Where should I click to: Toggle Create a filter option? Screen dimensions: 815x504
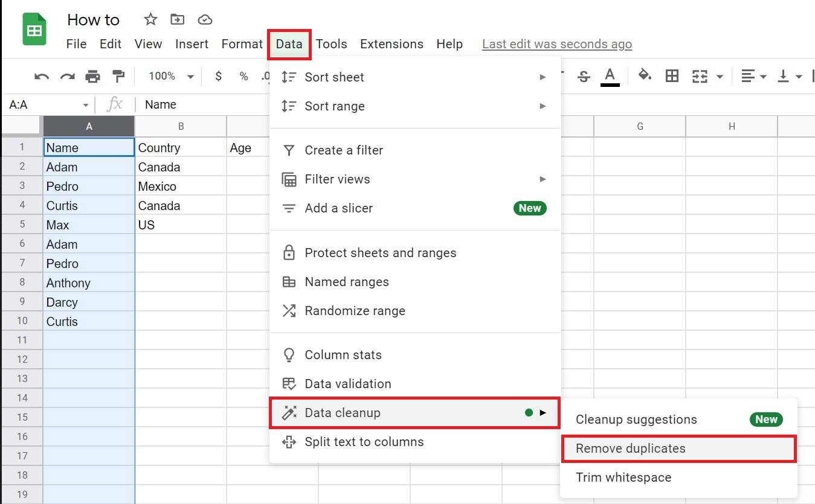(343, 150)
